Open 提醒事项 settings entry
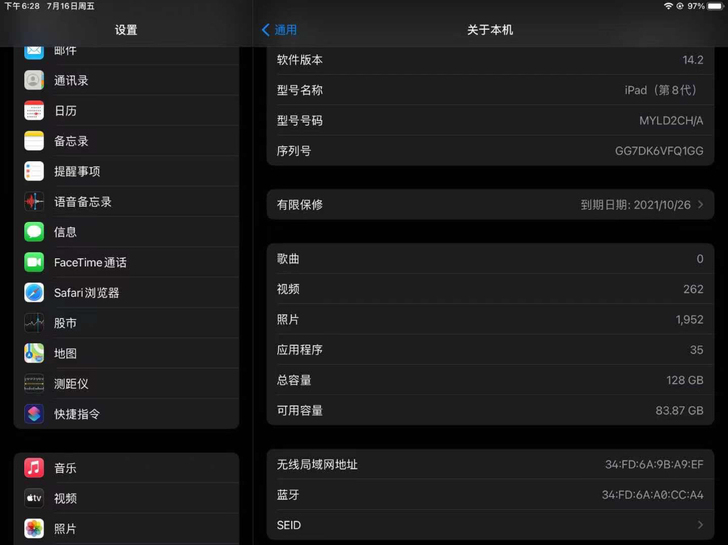 click(126, 171)
